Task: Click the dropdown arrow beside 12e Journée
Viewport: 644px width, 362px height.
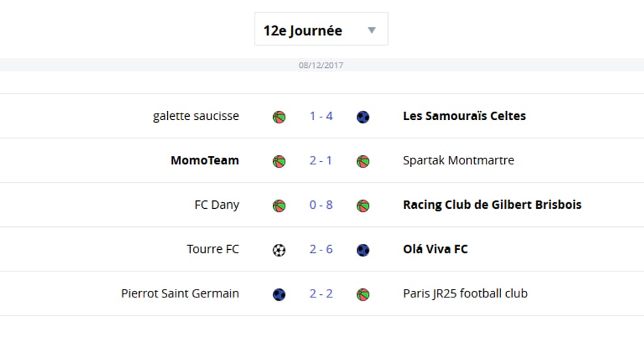Action: pyautogui.click(x=372, y=31)
